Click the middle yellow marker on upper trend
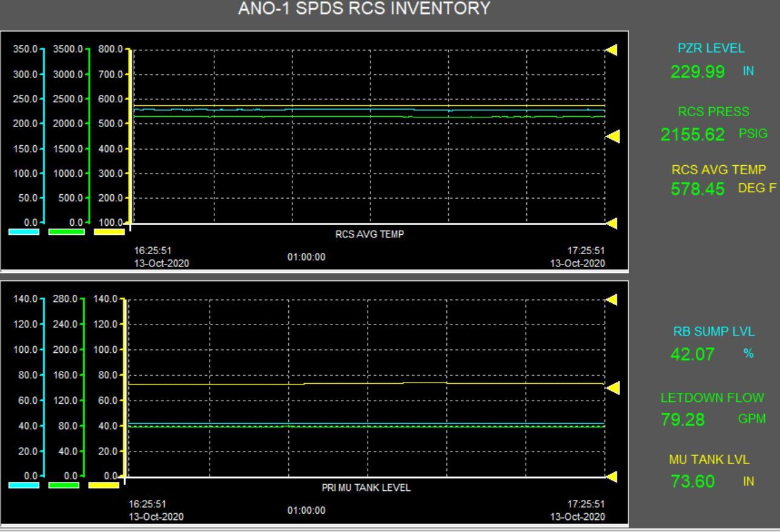This screenshot has height=532, width=780. pyautogui.click(x=613, y=137)
